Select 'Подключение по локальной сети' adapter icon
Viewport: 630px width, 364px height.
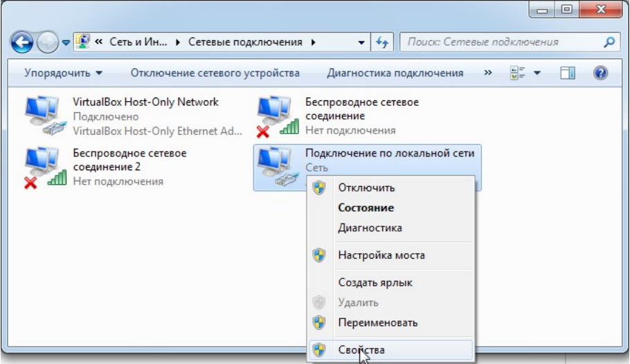pos(279,167)
